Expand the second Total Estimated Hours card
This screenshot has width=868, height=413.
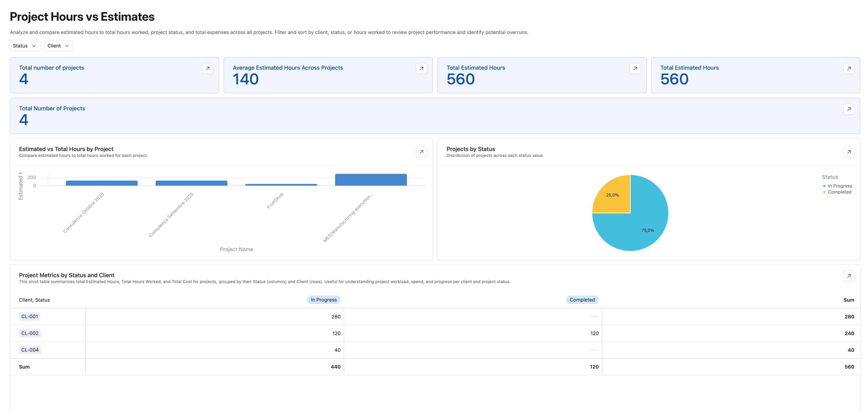849,68
